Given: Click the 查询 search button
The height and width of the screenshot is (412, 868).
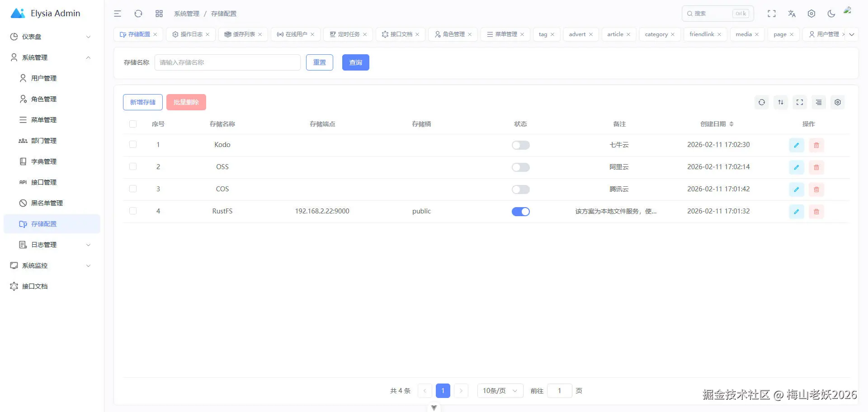Looking at the screenshot, I should 356,62.
